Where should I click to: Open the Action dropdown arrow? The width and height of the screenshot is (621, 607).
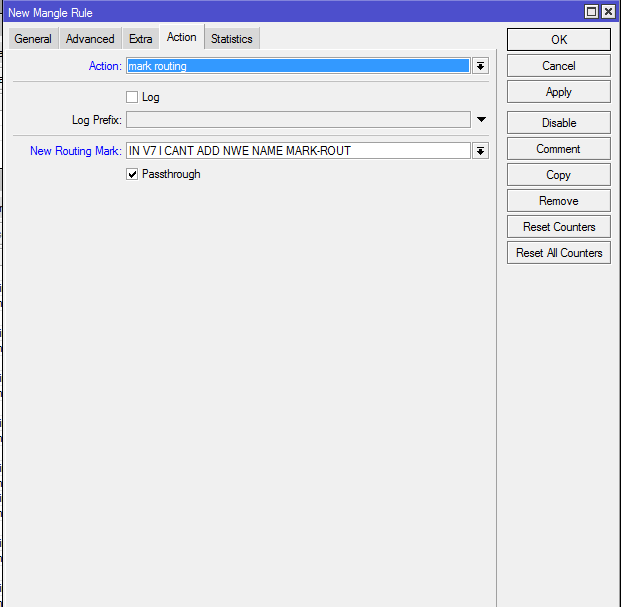tap(480, 66)
